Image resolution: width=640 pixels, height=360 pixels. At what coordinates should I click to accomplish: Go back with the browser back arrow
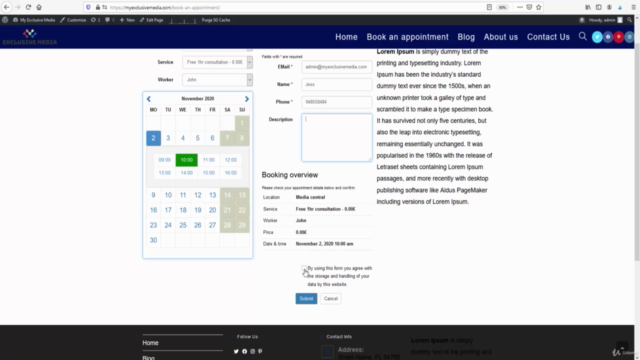pyautogui.click(x=7, y=7)
